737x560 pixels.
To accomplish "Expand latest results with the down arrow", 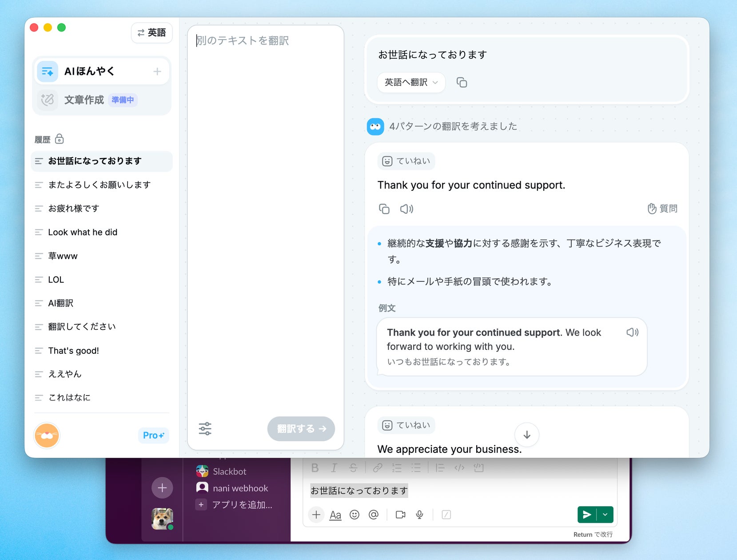I will pos(526,435).
